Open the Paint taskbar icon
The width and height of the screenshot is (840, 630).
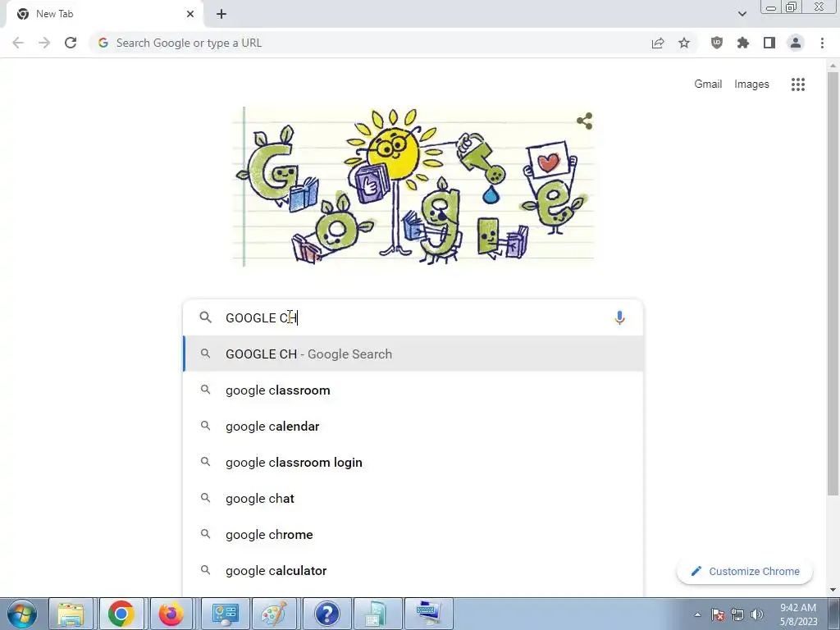[274, 614]
